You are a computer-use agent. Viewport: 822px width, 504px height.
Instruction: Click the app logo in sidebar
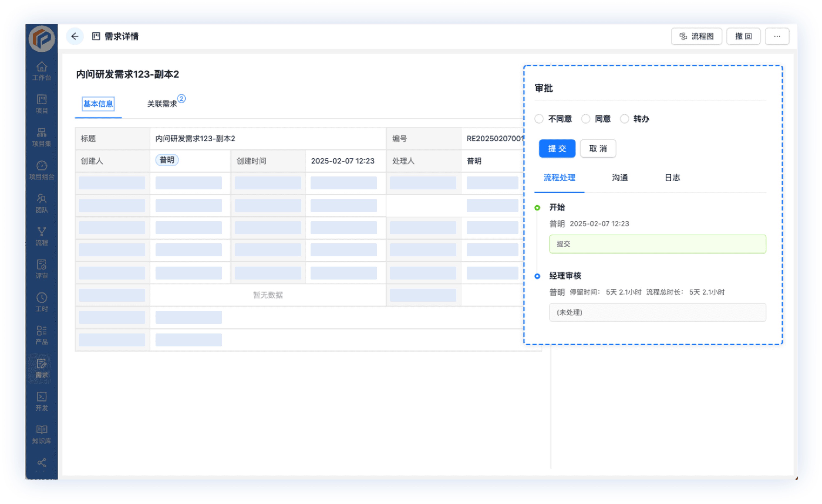coord(42,39)
